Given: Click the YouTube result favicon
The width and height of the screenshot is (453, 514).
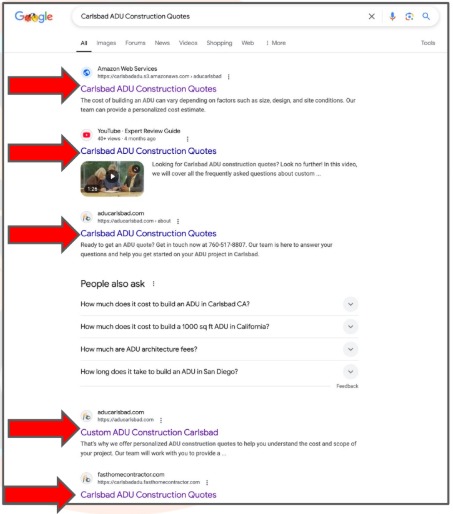Looking at the screenshot, I should click(x=87, y=135).
